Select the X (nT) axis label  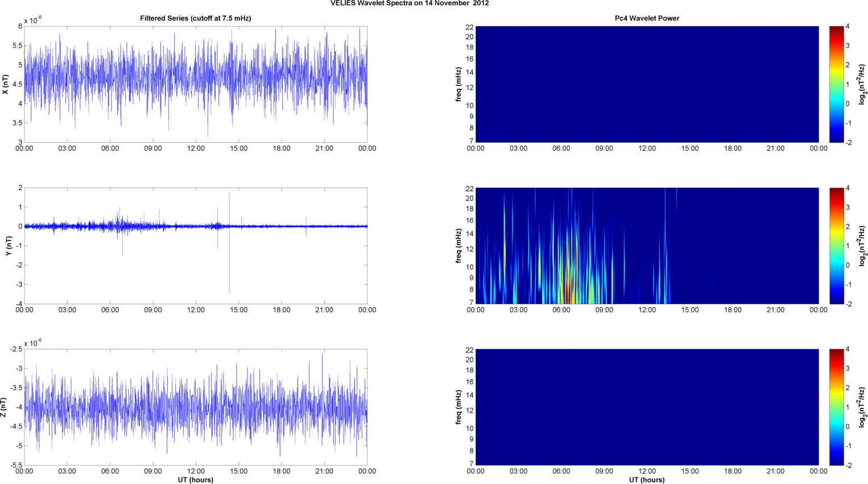5,84
